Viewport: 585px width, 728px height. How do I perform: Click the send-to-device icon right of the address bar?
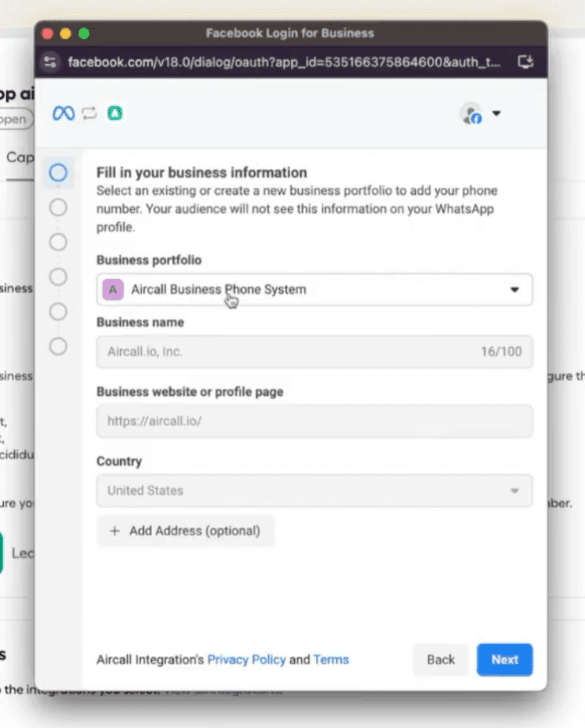point(526,62)
